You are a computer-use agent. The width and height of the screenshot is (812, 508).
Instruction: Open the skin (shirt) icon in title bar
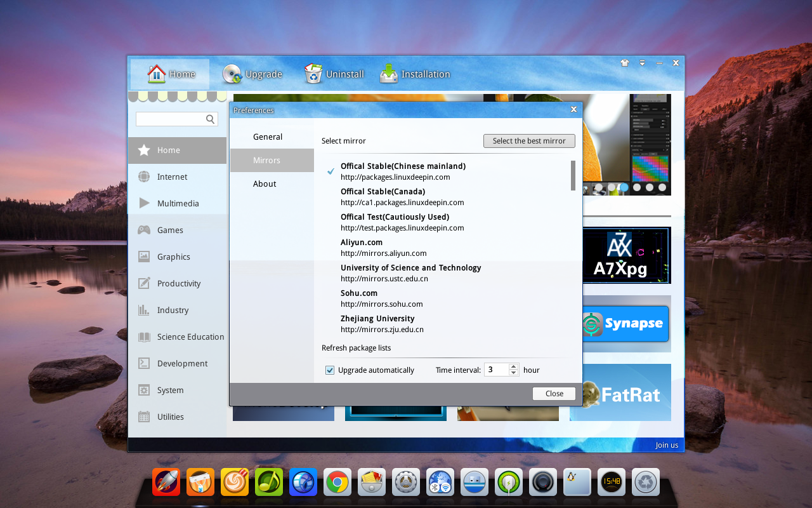[x=624, y=63]
